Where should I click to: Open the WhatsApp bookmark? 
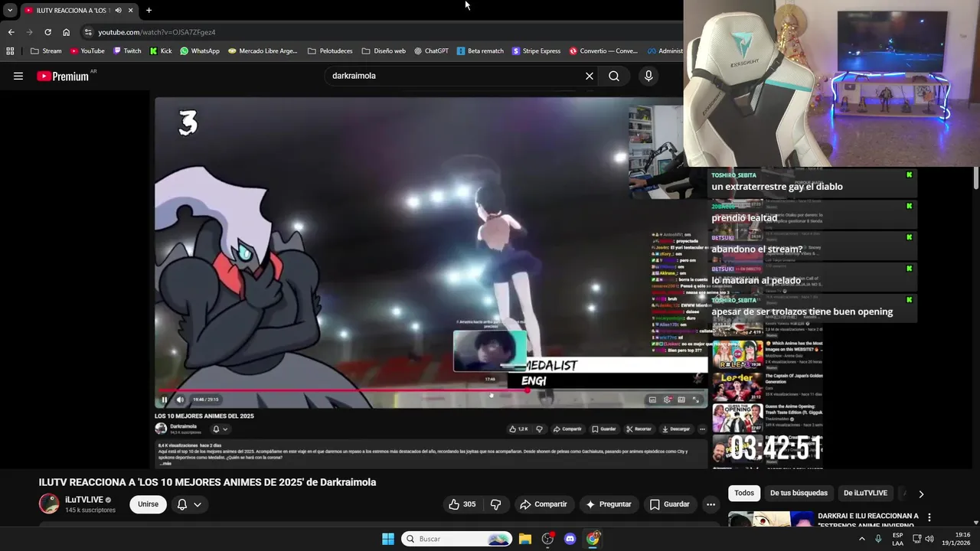tap(199, 51)
